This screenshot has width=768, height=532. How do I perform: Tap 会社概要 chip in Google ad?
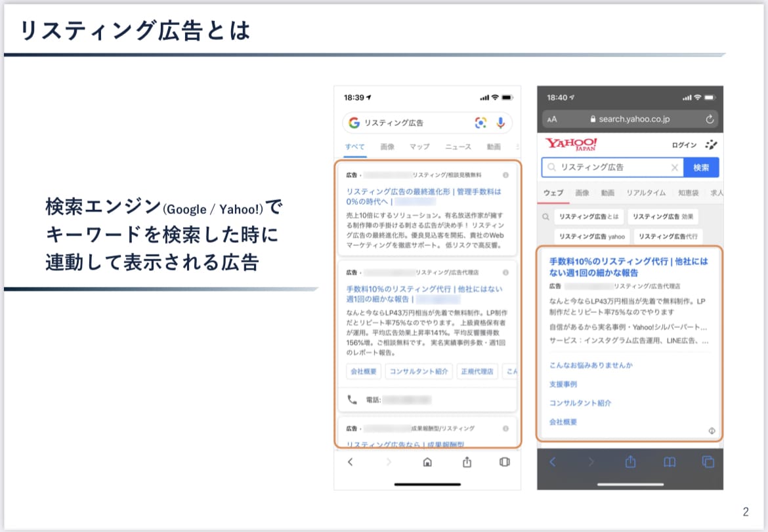tap(364, 371)
